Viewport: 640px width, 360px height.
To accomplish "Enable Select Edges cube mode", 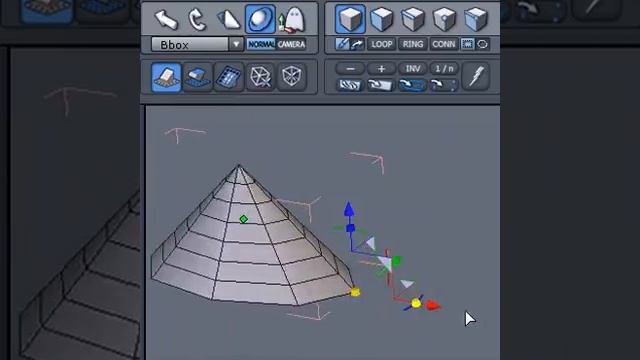I will 413,19.
